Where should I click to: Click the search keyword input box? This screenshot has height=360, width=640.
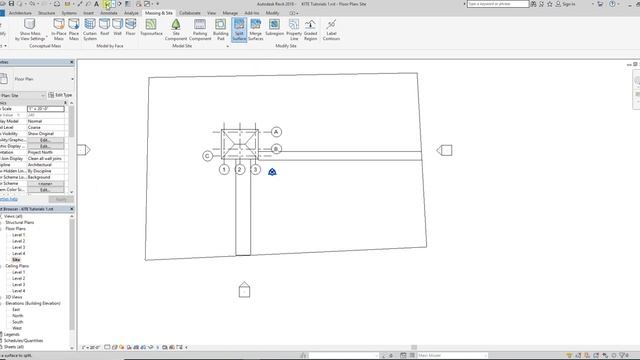coord(498,4)
